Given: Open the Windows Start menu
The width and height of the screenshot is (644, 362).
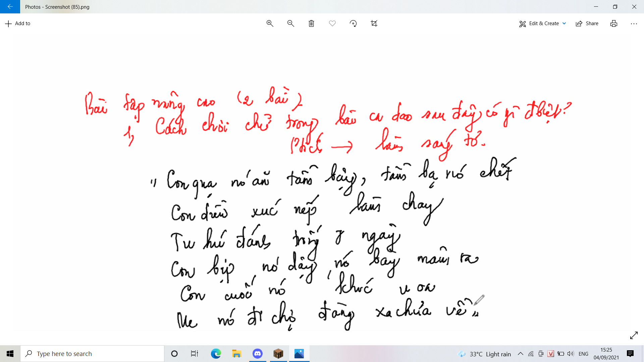Looking at the screenshot, I should (10, 354).
